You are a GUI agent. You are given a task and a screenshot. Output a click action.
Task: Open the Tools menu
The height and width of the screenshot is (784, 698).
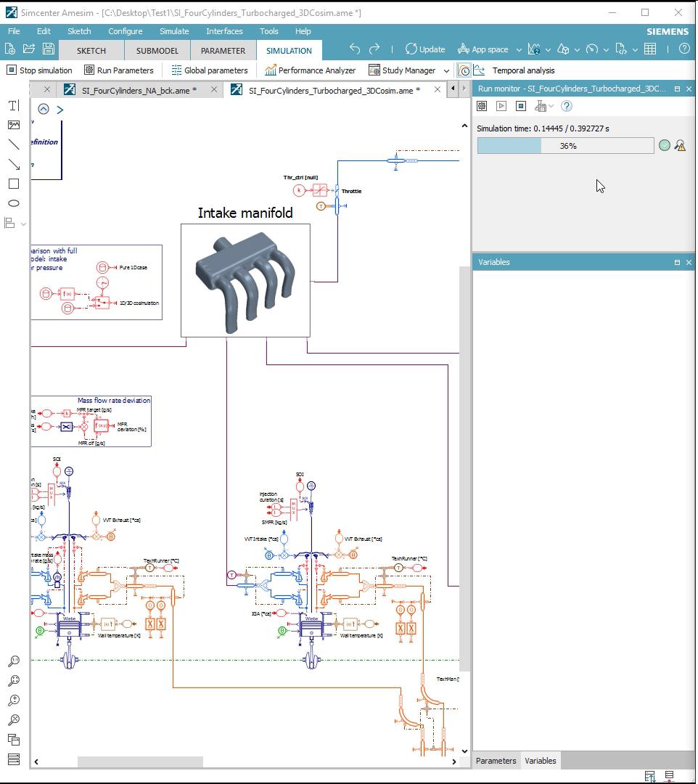(268, 31)
